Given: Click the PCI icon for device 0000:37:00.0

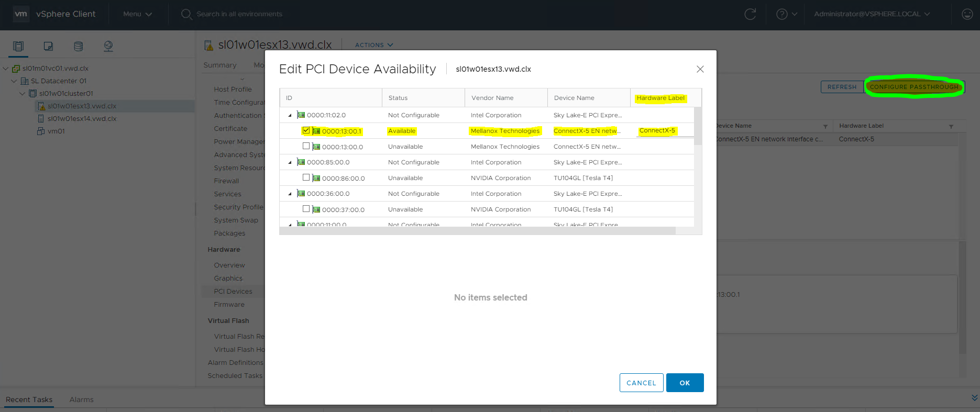Looking at the screenshot, I should 316,209.
